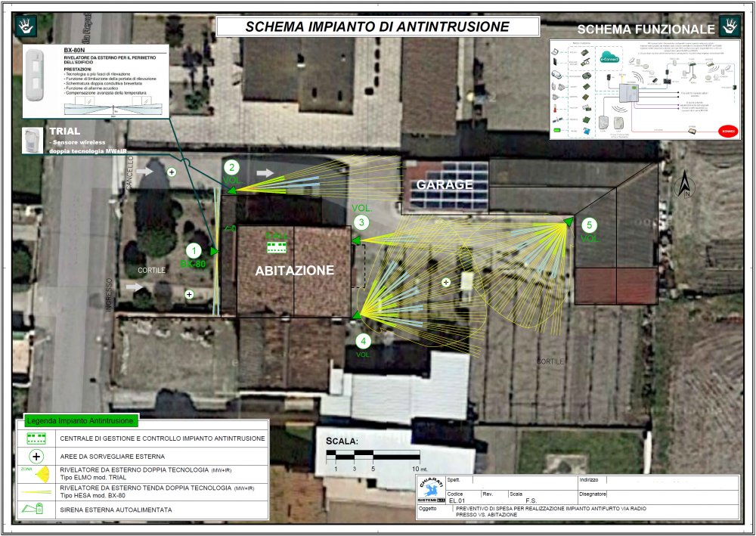The height and width of the screenshot is (536, 756).
Task: Click the SCALA: label
Action: [342, 441]
